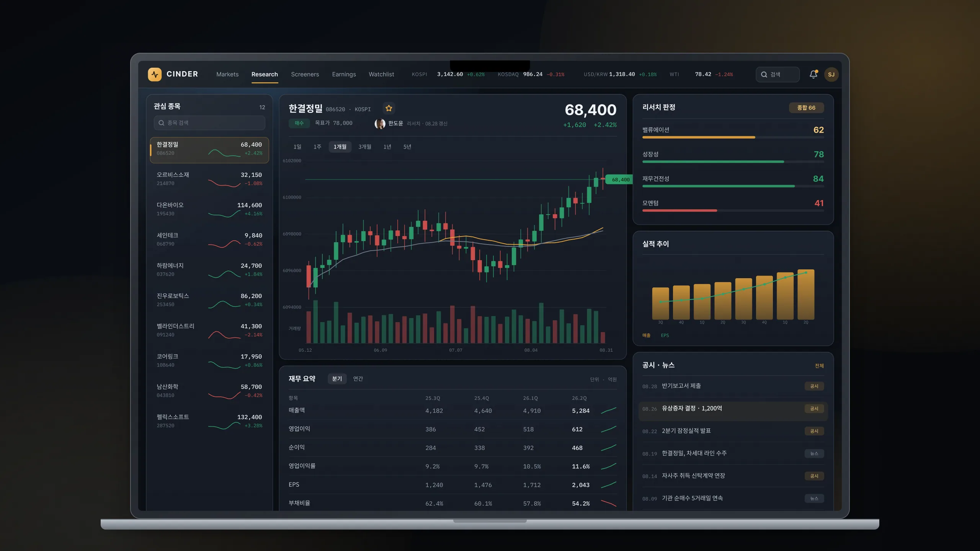
Task: Click analyst 한도윤 profile photo
Action: point(380,124)
